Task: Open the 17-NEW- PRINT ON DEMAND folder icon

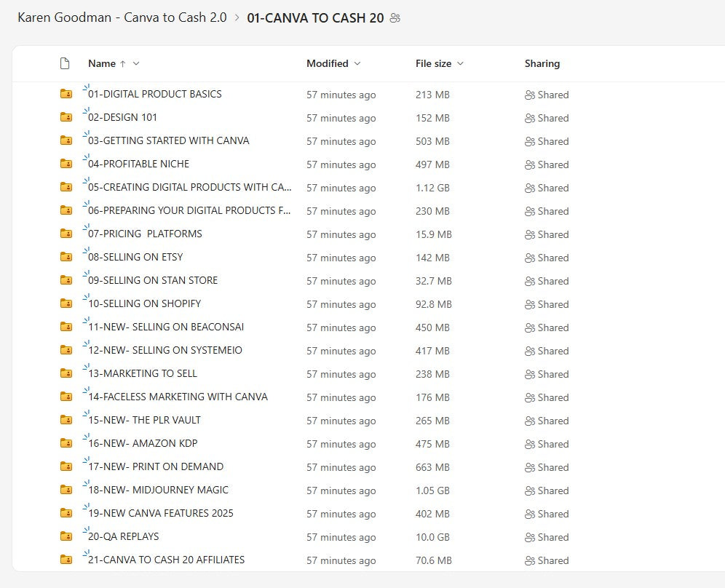Action: tap(66, 467)
